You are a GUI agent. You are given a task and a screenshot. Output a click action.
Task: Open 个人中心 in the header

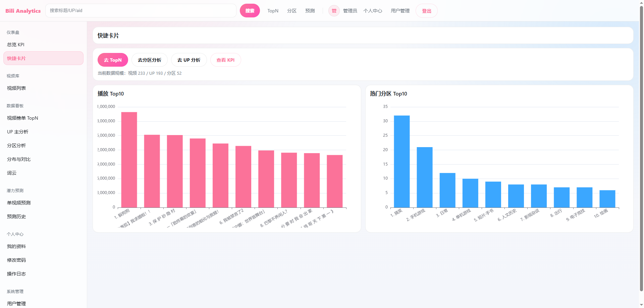tap(372, 11)
